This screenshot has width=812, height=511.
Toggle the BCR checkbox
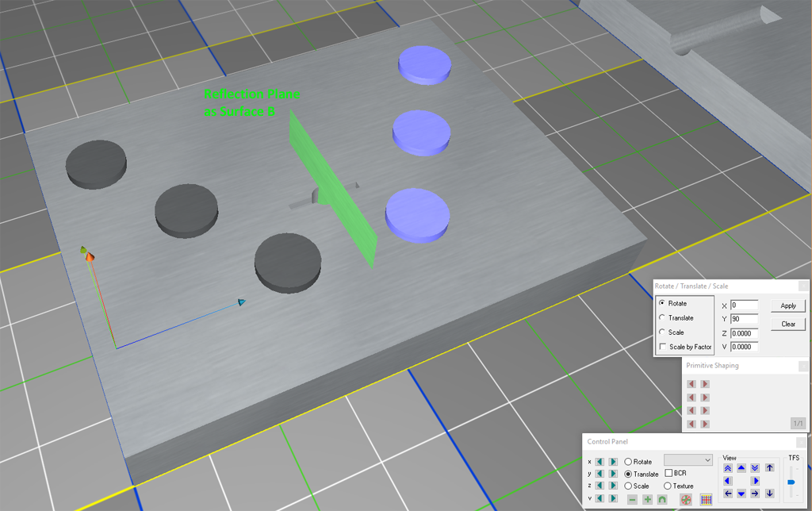click(668, 474)
